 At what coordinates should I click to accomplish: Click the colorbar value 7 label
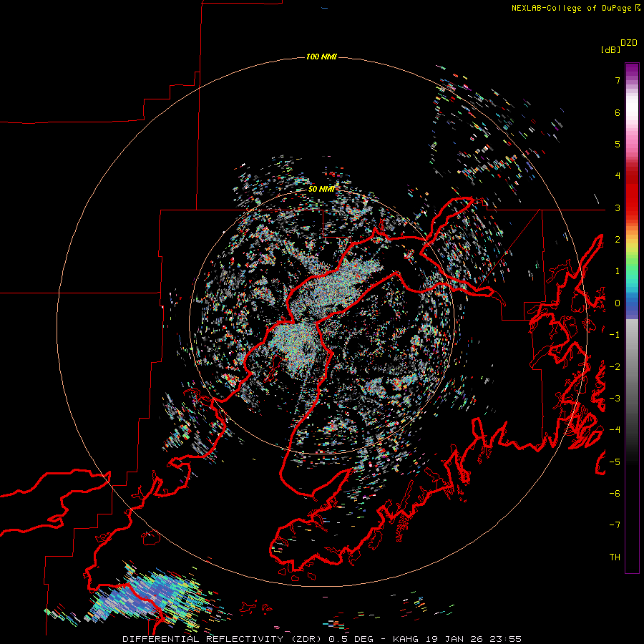click(618, 80)
